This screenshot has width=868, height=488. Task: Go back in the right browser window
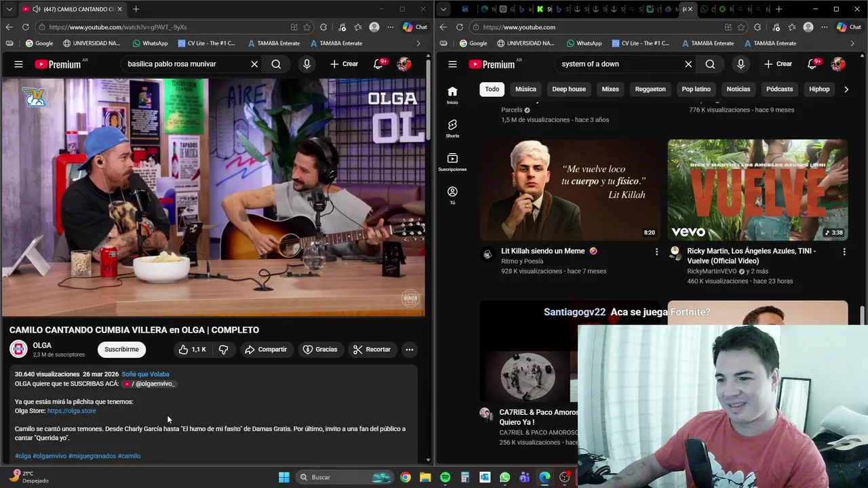click(443, 27)
